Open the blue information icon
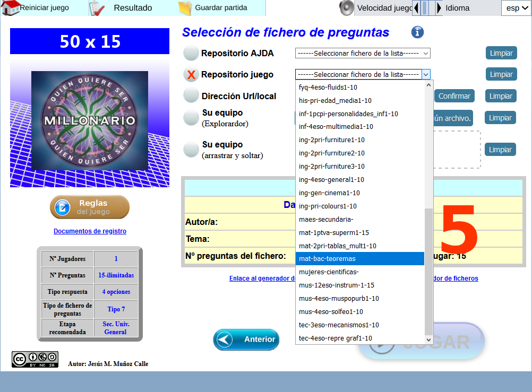This screenshot has height=392, width=532. [x=417, y=32]
